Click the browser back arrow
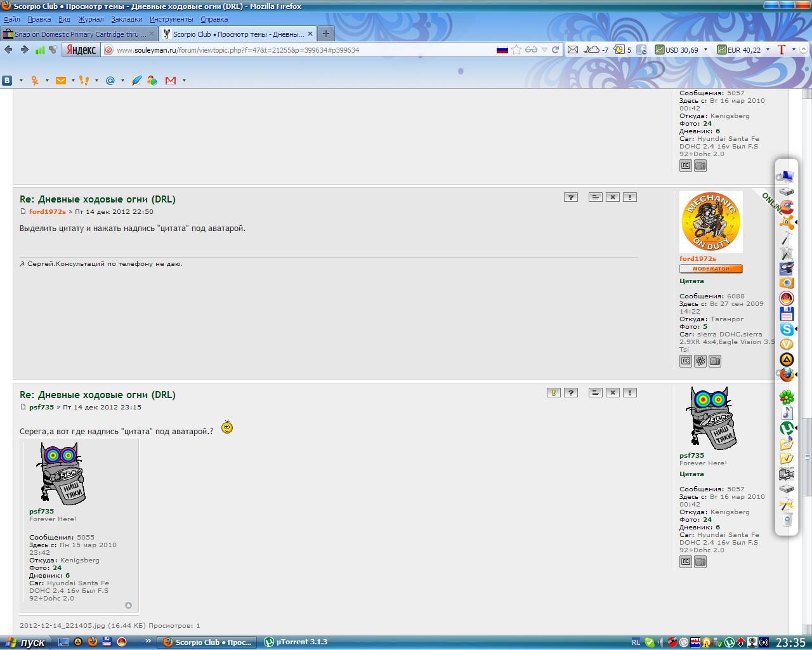812x650 pixels. pyautogui.click(x=8, y=50)
